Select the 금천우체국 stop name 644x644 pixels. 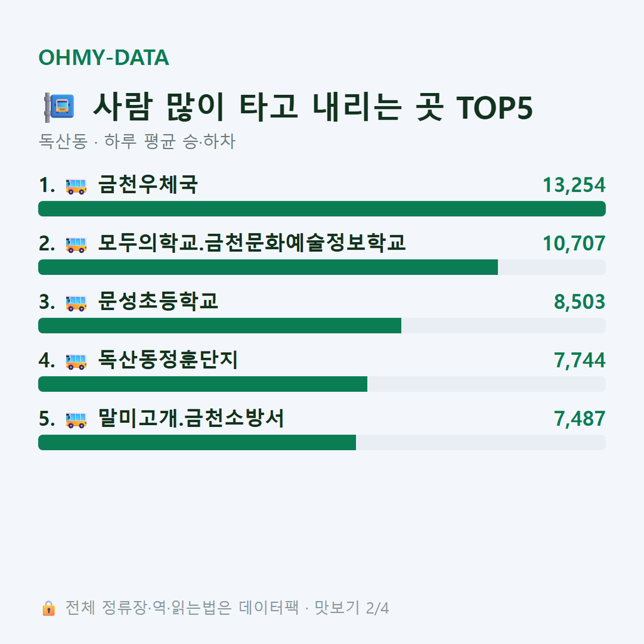coord(148,185)
